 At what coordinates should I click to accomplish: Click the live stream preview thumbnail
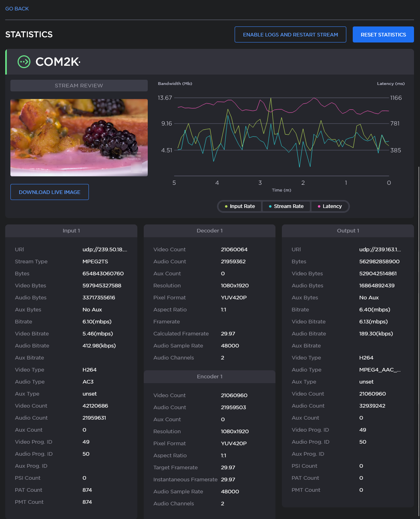[x=79, y=137]
